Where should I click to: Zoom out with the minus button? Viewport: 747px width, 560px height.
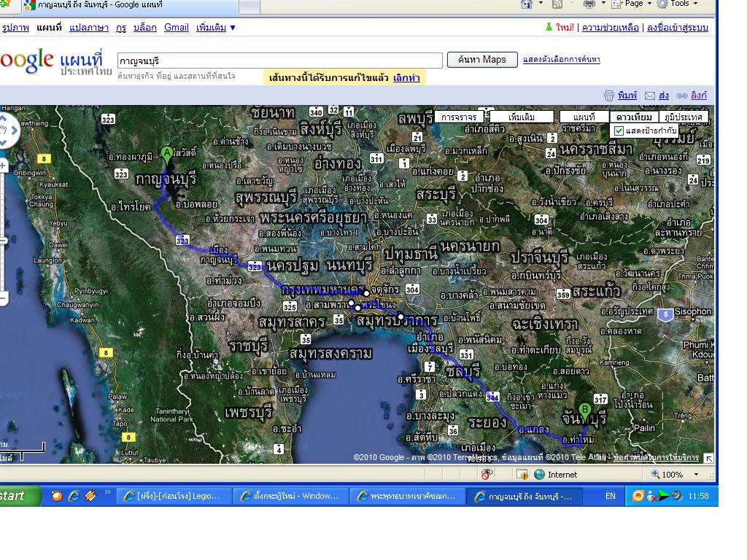point(3,299)
